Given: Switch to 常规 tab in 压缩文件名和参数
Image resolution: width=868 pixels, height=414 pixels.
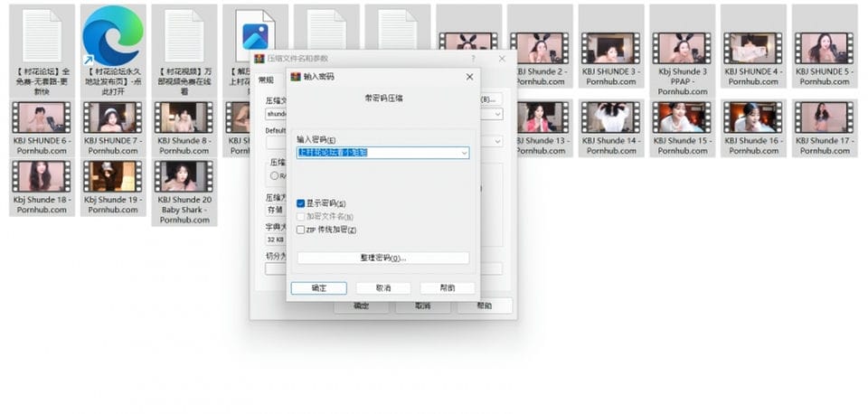Looking at the screenshot, I should tap(266, 80).
